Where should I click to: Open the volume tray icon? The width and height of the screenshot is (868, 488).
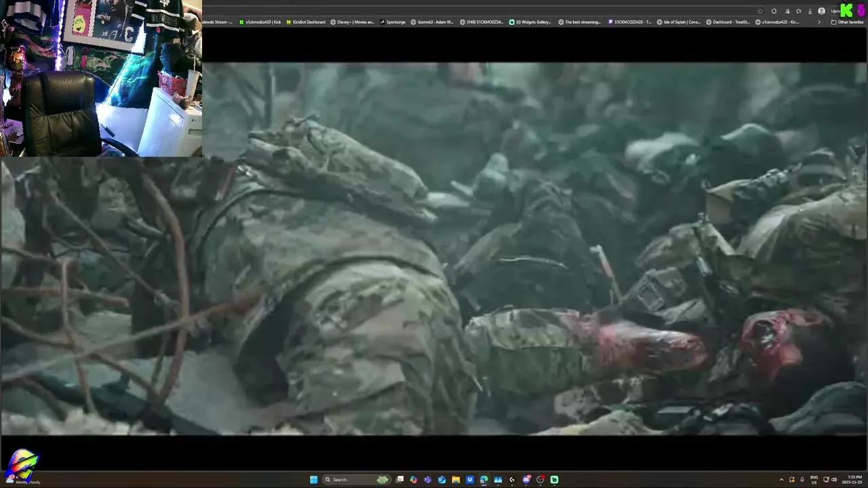(x=834, y=479)
